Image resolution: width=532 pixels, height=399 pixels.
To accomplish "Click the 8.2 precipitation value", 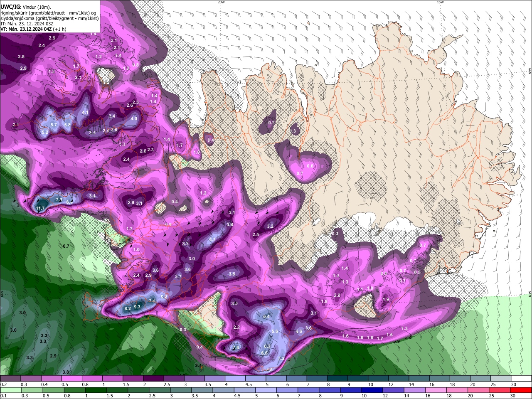I will (128, 308).
